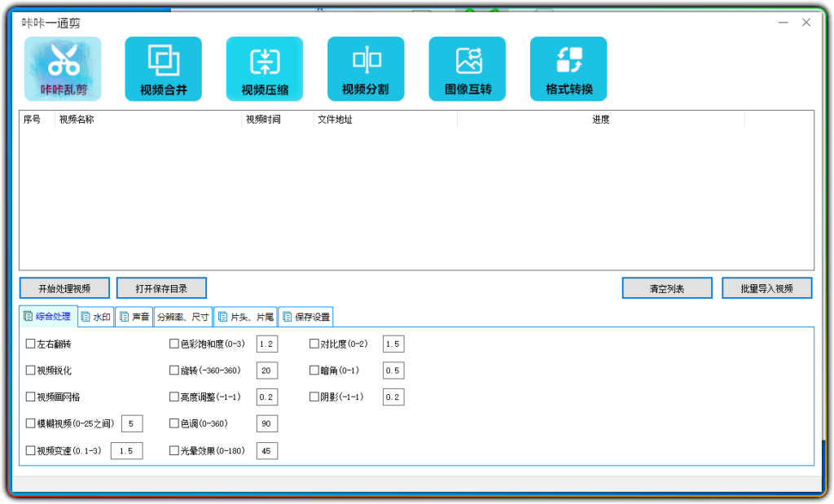
Task: Enable the 左右翻转 flip option
Action: [x=31, y=343]
